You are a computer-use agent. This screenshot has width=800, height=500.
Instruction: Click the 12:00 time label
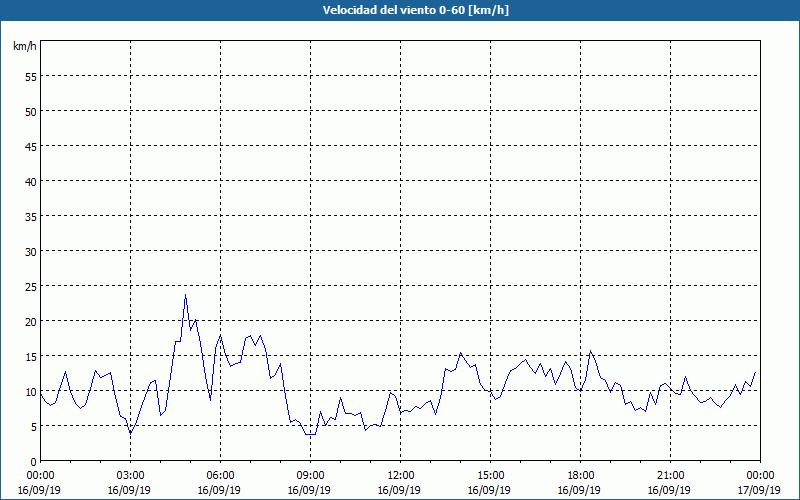coord(401,476)
